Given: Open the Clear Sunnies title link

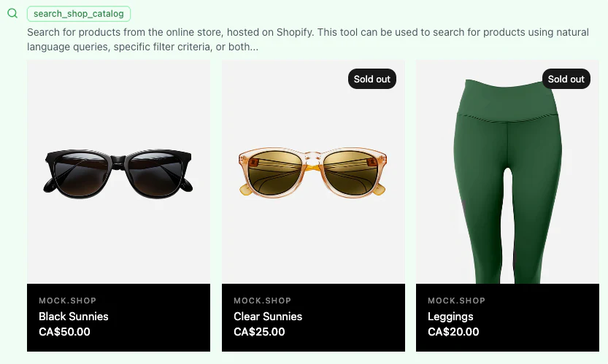Looking at the screenshot, I should pyautogui.click(x=268, y=317).
